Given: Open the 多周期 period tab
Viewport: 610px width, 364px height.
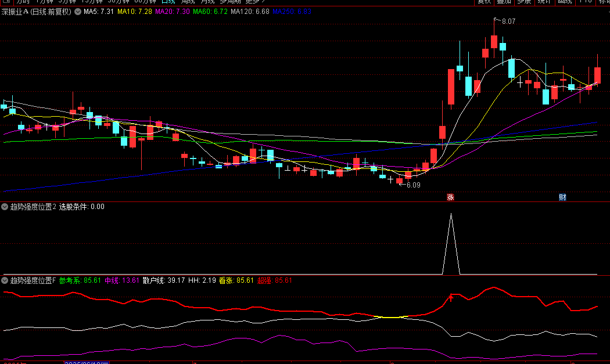Looking at the screenshot, I should (x=230, y=2).
